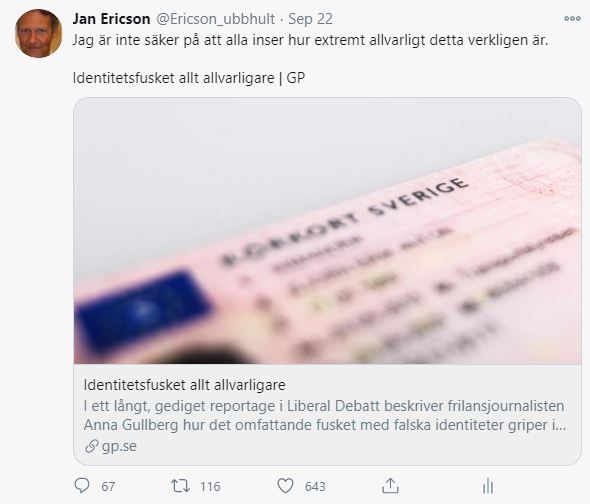Click the 116 retweets count
The image size is (590, 504).
point(210,487)
